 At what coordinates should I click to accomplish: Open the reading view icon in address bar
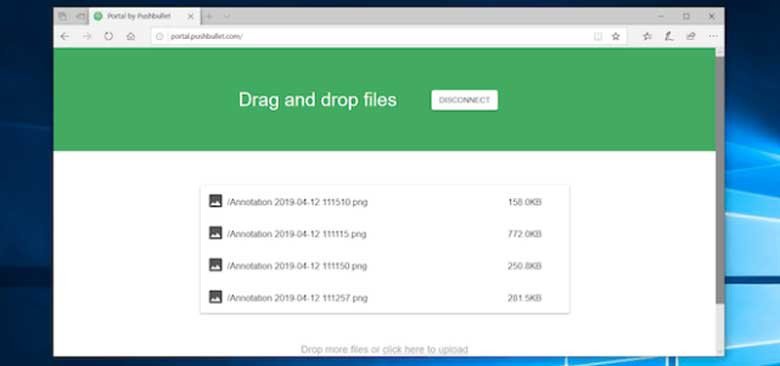tap(598, 36)
